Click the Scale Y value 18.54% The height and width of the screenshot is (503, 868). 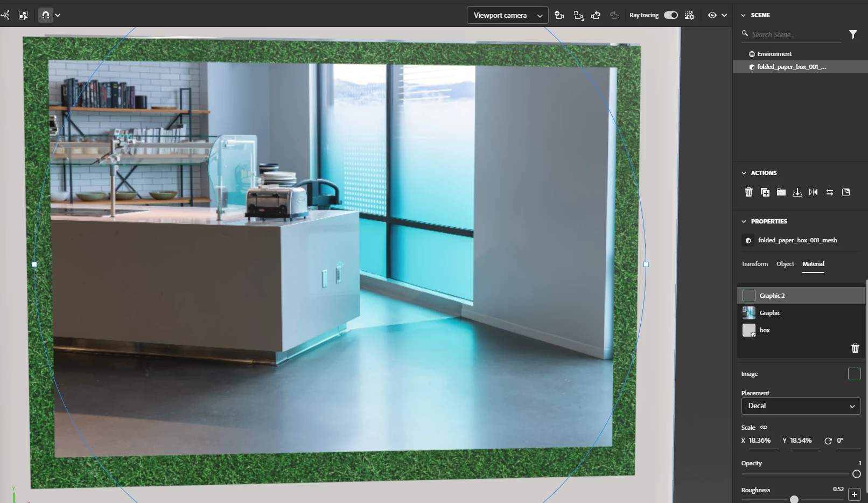pos(801,441)
